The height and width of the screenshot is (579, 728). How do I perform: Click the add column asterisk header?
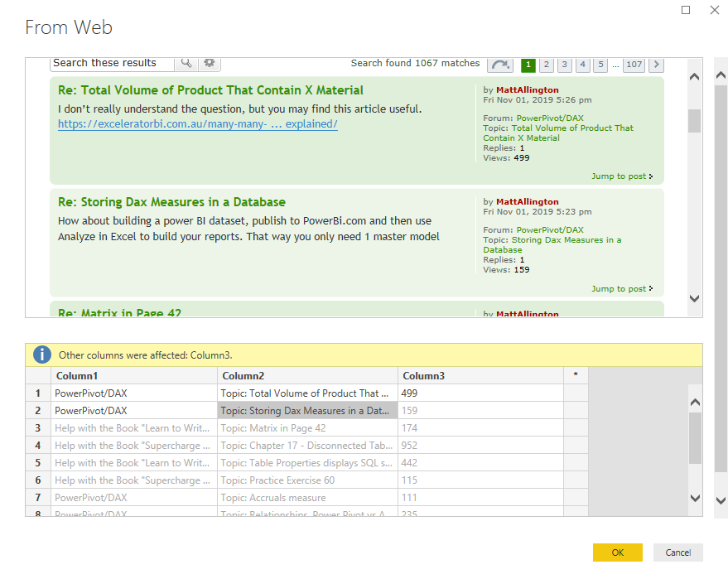[576, 375]
